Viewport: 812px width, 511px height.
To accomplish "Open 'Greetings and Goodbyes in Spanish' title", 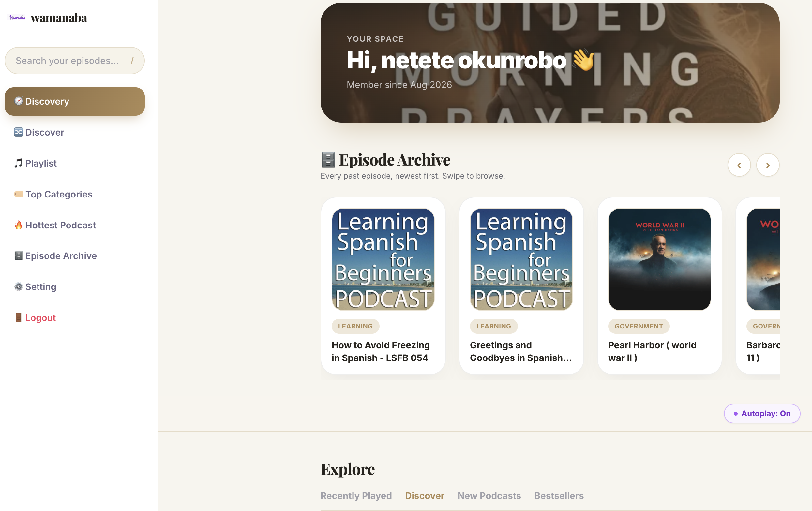I will coord(521,351).
